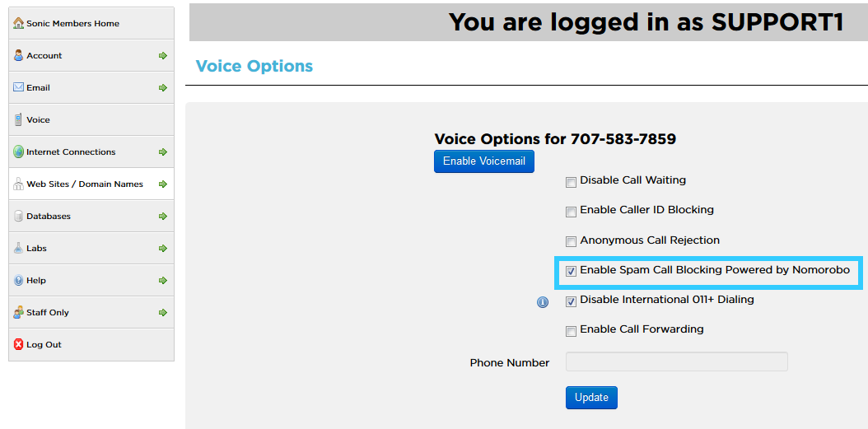868x429 pixels.
Task: Click the red Log Out icon
Action: (x=18, y=344)
